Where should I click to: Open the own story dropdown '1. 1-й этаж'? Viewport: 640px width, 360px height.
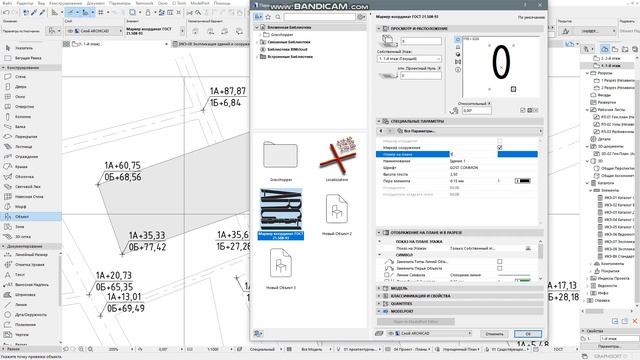point(409,59)
